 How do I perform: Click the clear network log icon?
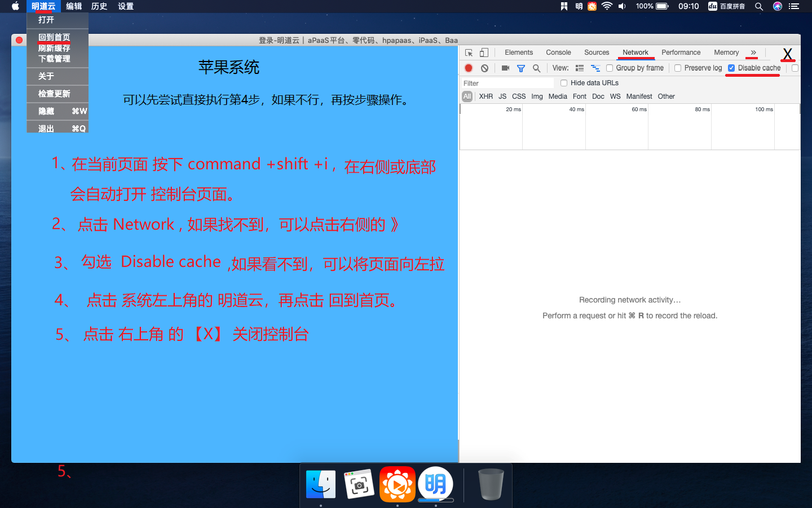point(484,68)
